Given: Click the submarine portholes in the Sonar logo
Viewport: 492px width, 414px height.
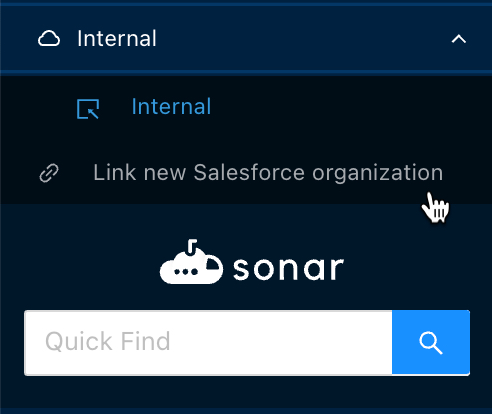Looking at the screenshot, I should [186, 272].
